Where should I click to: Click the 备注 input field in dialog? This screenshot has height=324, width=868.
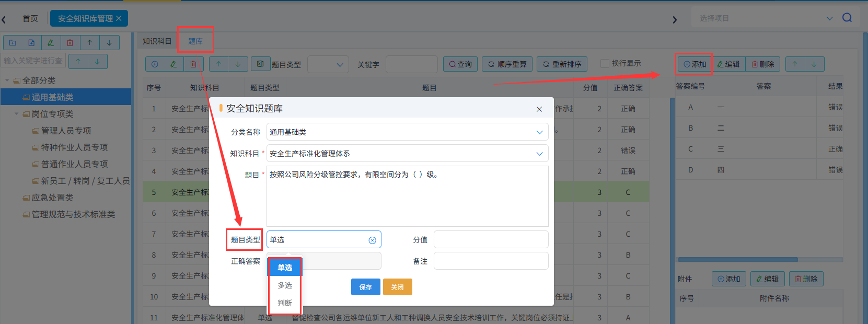coord(491,261)
